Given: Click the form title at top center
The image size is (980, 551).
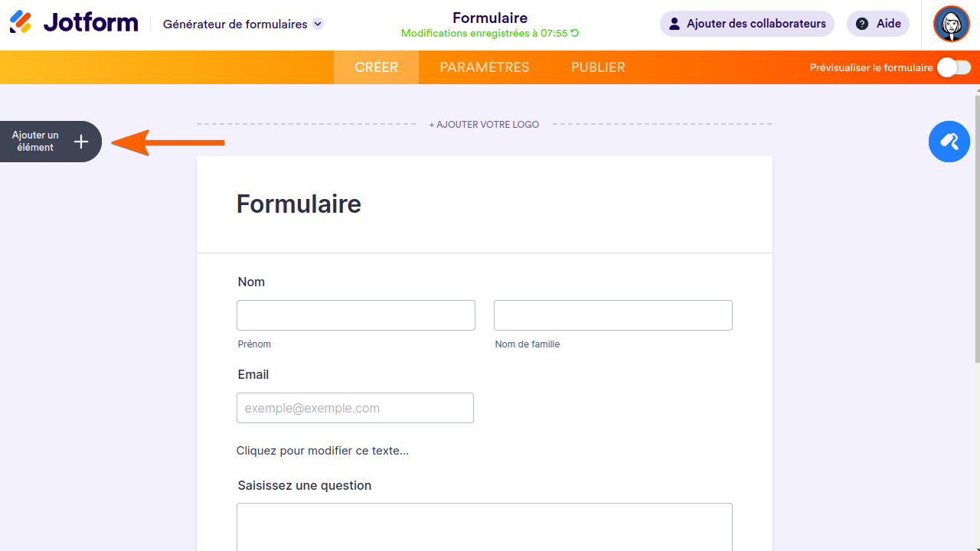Looking at the screenshot, I should pos(490,18).
